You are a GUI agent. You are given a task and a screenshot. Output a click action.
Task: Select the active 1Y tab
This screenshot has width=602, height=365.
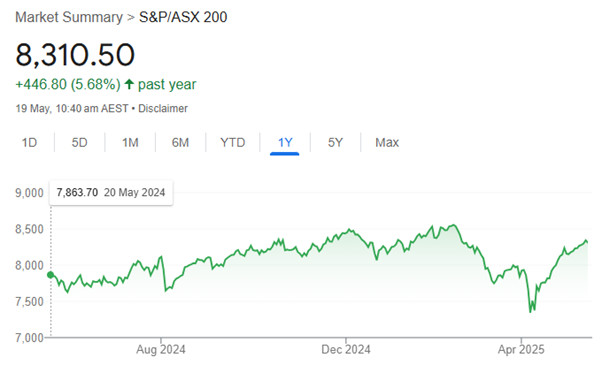(285, 143)
